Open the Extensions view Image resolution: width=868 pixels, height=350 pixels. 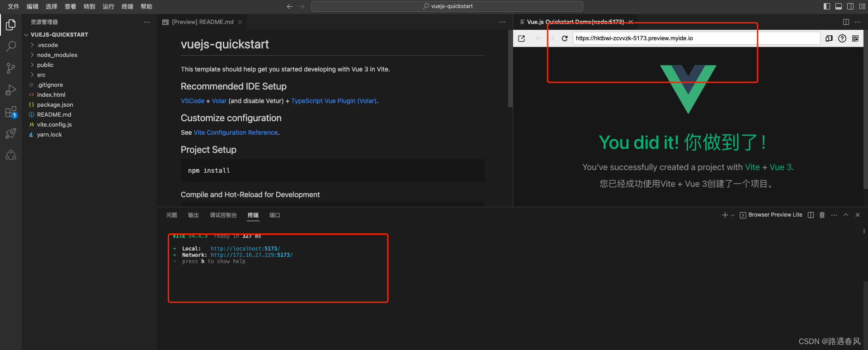click(x=11, y=112)
